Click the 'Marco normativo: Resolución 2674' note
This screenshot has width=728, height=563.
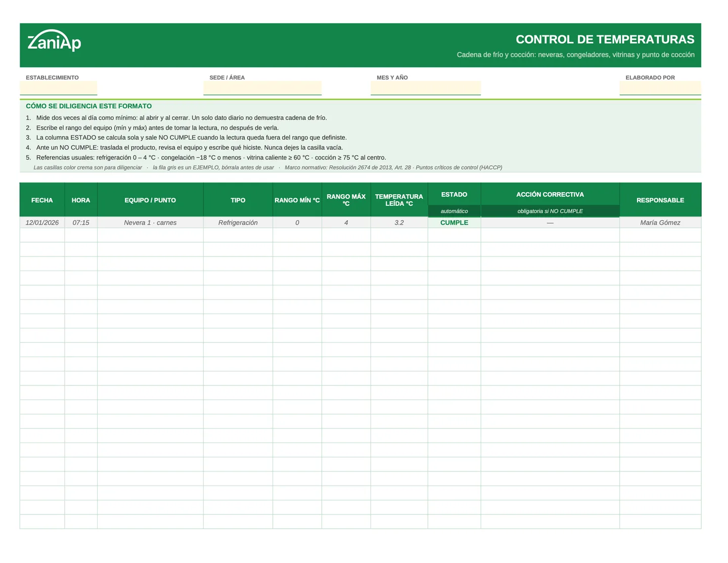point(393,167)
